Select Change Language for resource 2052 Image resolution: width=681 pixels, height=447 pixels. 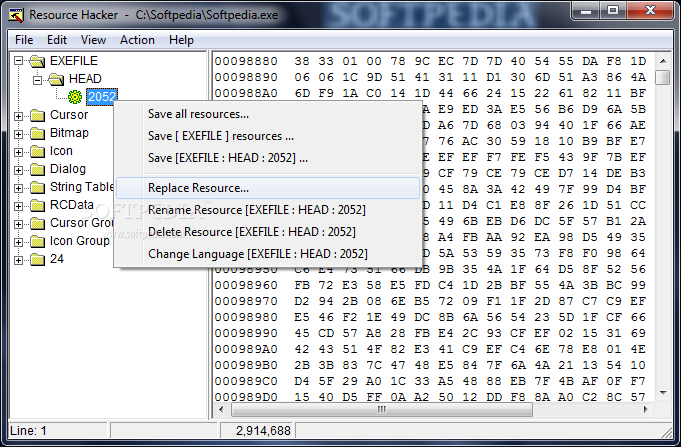(257, 254)
